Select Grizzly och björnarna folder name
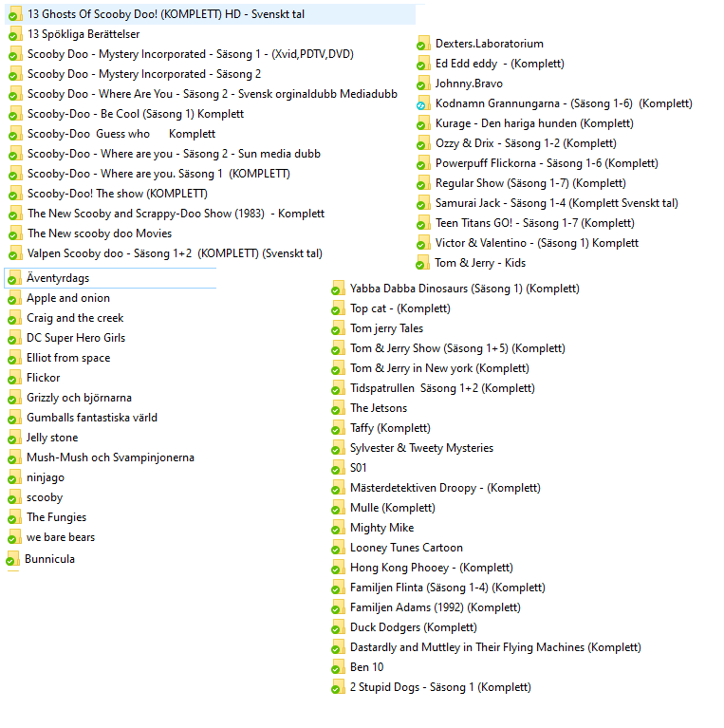The height and width of the screenshot is (728, 724). tap(79, 398)
